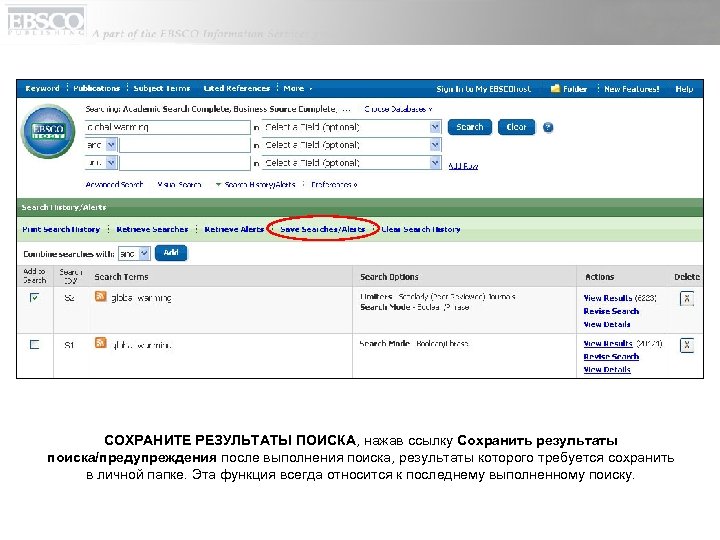Image resolution: width=720 pixels, height=540 pixels.
Task: Open the Subject Terms tab
Action: 162,88
